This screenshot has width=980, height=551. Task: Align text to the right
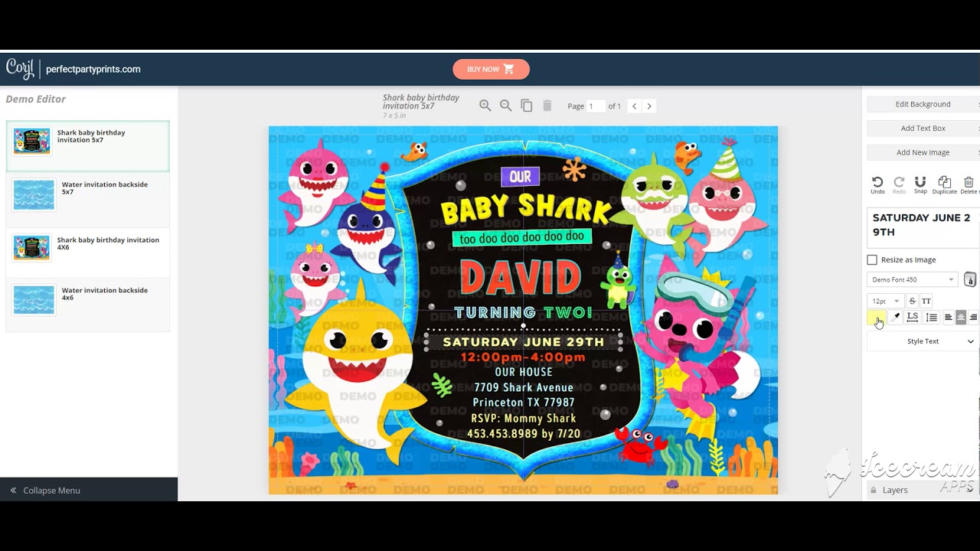(x=973, y=317)
